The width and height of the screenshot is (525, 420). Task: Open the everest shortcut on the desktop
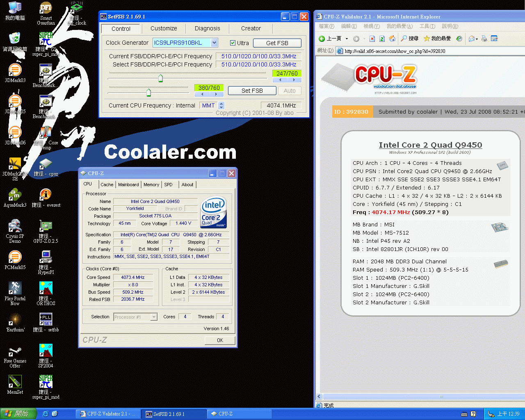46,198
